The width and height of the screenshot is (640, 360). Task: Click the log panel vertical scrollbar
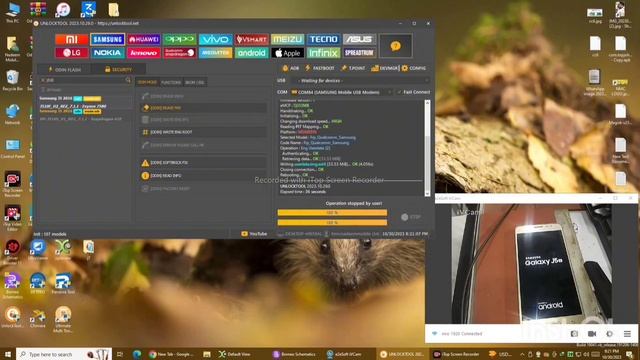[427, 148]
